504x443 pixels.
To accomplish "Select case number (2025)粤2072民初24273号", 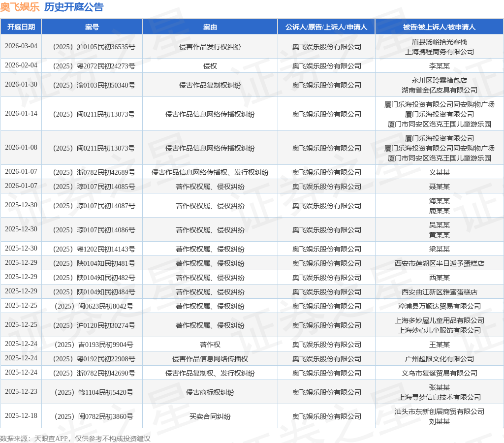I will pyautogui.click(x=94, y=66).
